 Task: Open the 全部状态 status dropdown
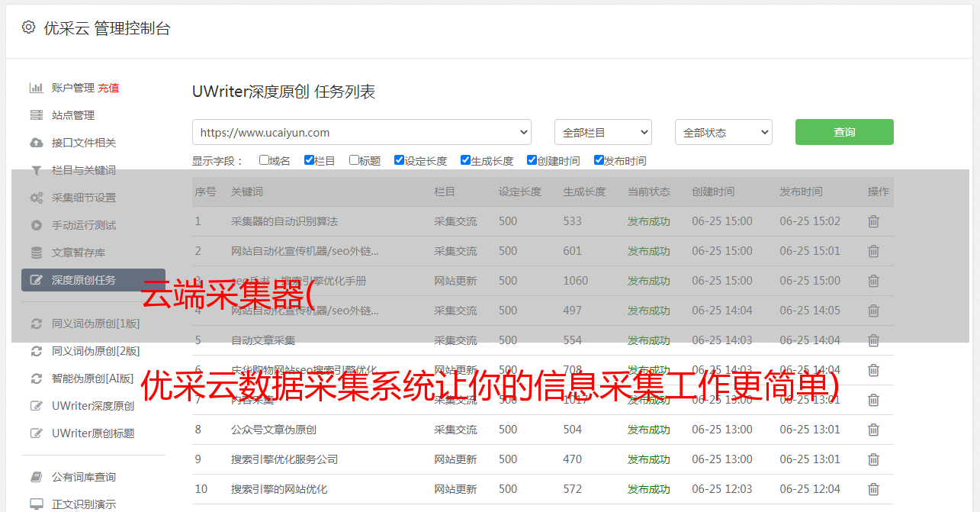(x=723, y=132)
